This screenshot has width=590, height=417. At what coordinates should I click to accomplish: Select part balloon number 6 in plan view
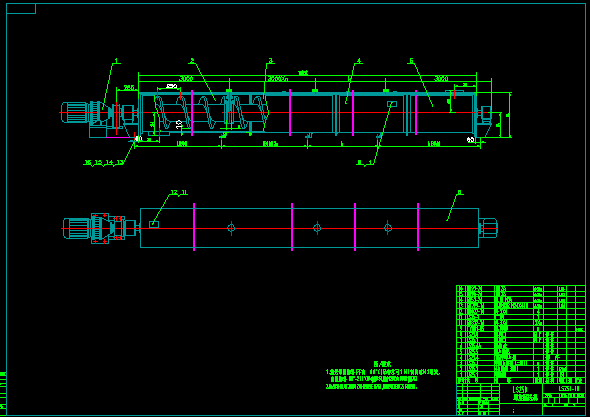[x=459, y=192]
